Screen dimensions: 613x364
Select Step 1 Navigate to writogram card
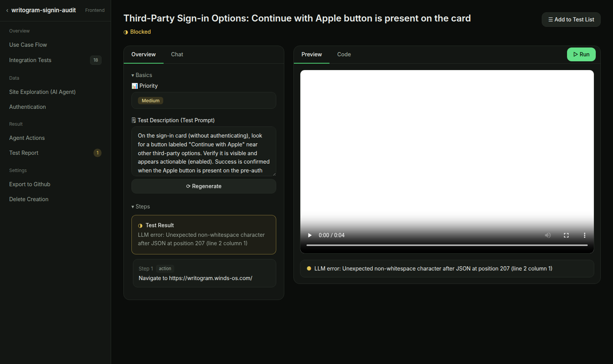[205, 273]
